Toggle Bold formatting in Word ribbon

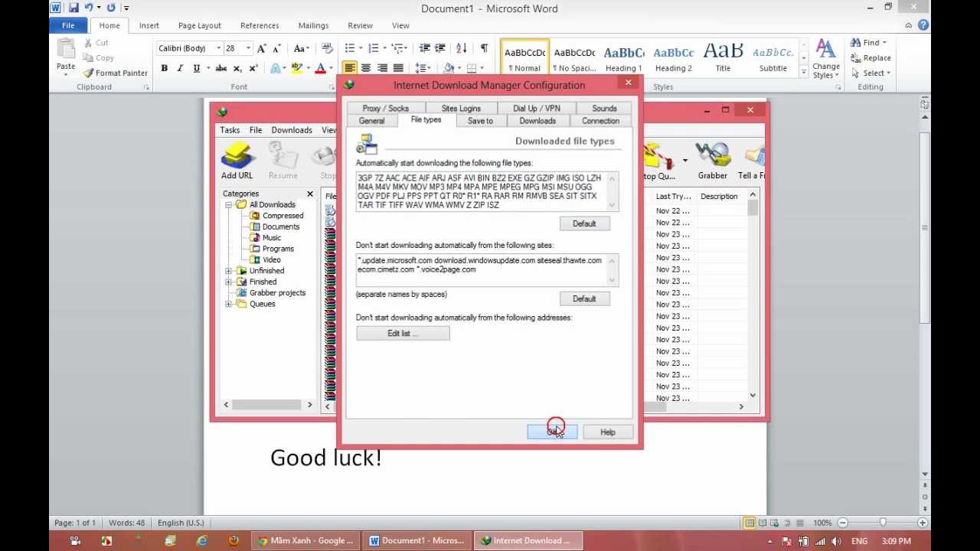pyautogui.click(x=164, y=68)
